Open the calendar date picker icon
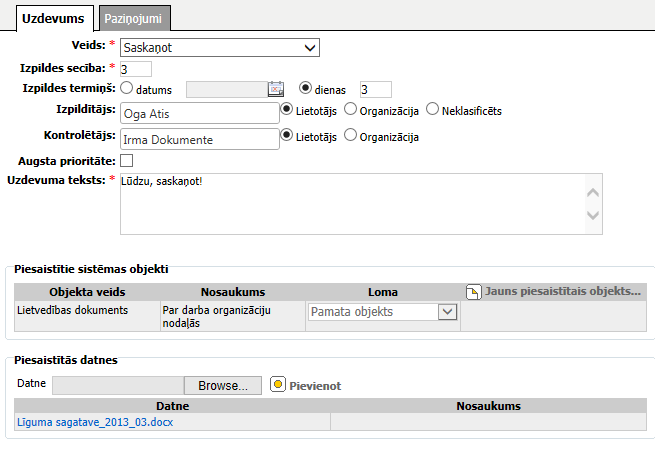Image resolution: width=655 pixels, height=450 pixels. click(x=276, y=89)
